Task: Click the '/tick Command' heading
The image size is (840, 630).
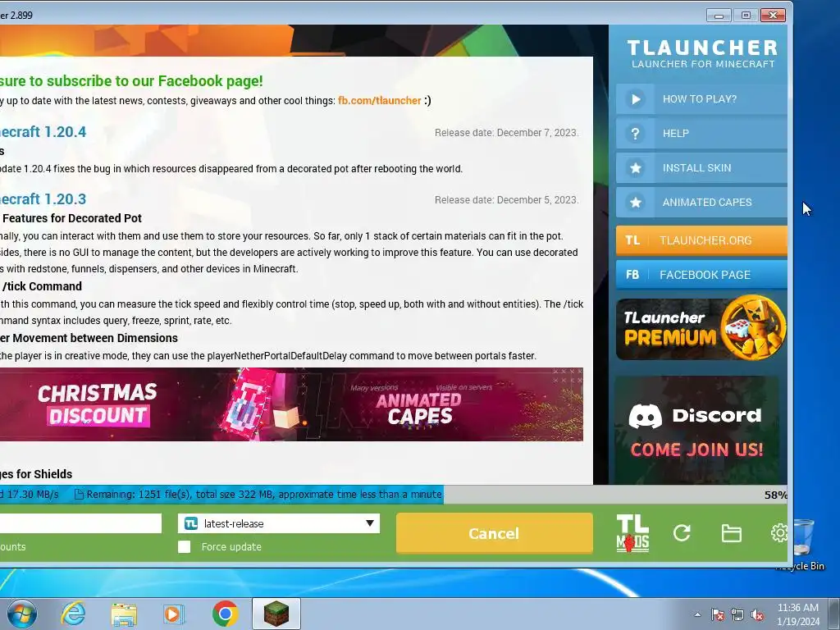Action: (42, 286)
